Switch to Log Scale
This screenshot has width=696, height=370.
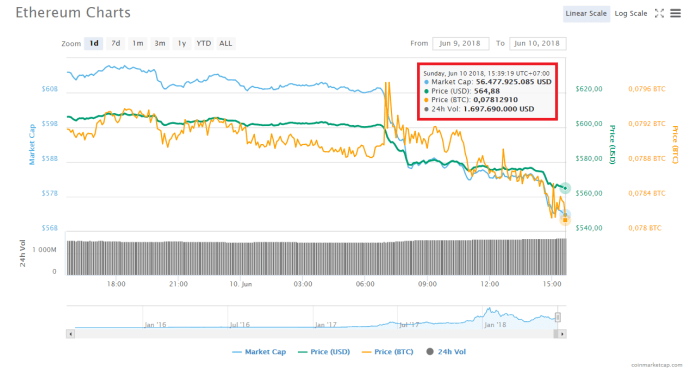click(631, 13)
